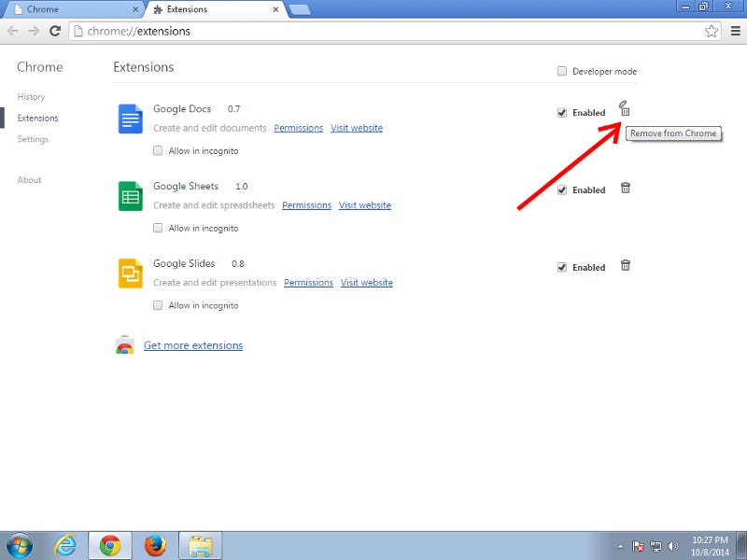Bookmark this page with the star icon

712,32
